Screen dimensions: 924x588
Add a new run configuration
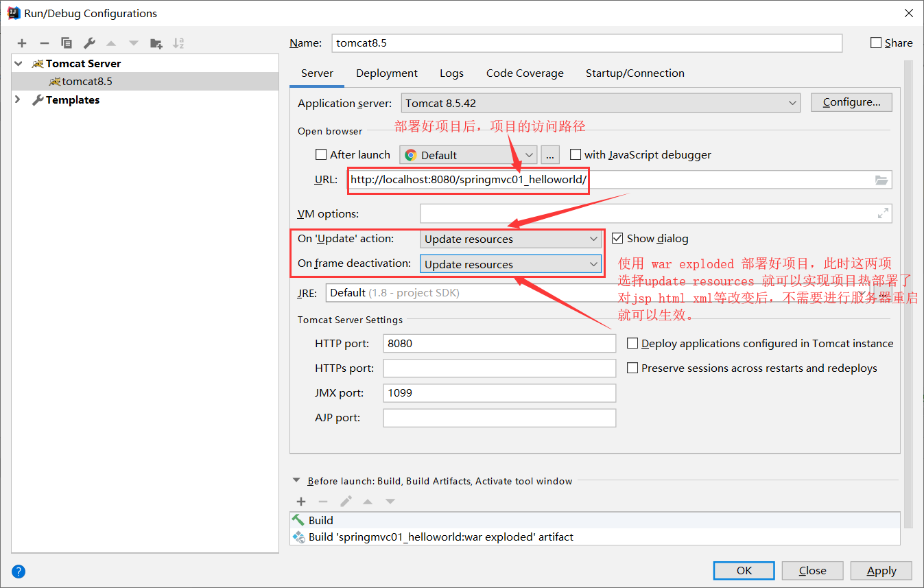(x=22, y=43)
